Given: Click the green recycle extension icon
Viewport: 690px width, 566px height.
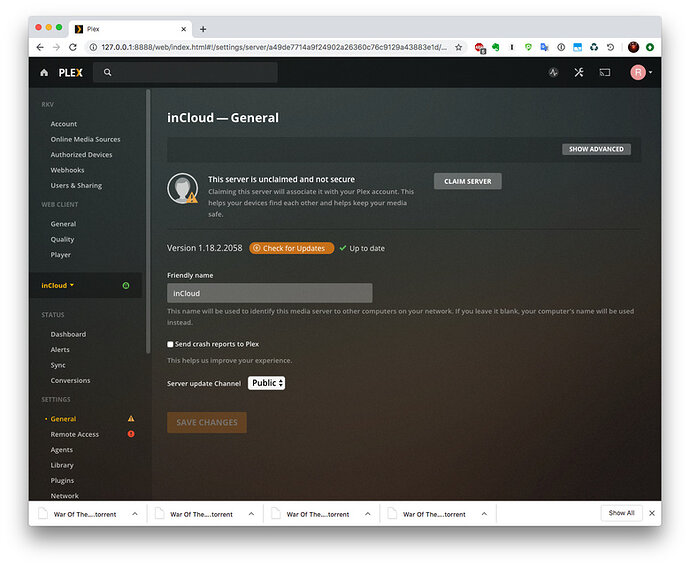Looking at the screenshot, I should (594, 47).
